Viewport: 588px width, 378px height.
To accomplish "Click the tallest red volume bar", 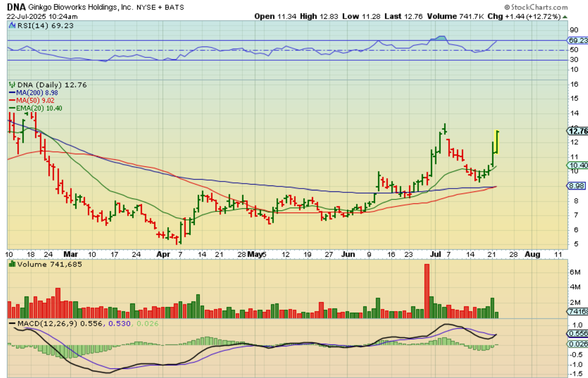I will point(427,291).
